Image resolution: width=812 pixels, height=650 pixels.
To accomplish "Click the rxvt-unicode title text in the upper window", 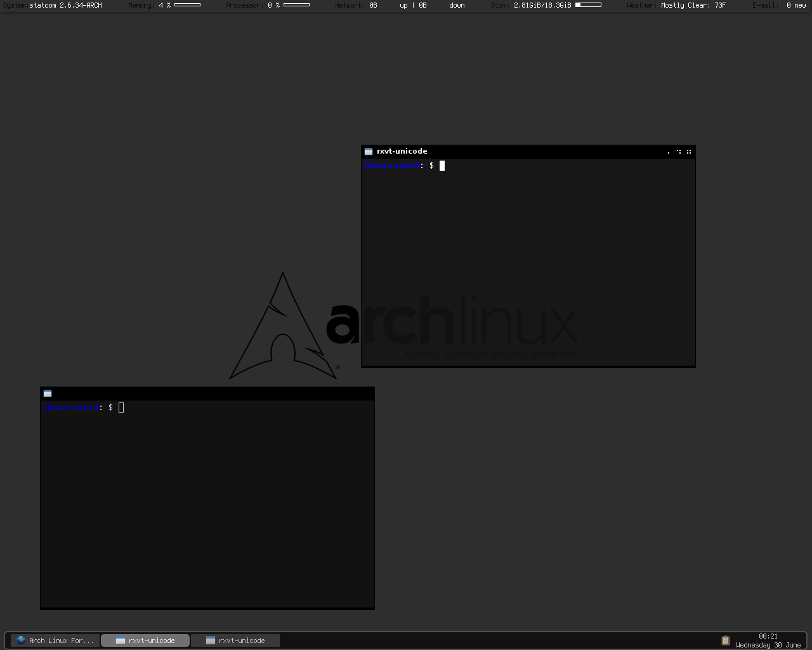I will [402, 151].
